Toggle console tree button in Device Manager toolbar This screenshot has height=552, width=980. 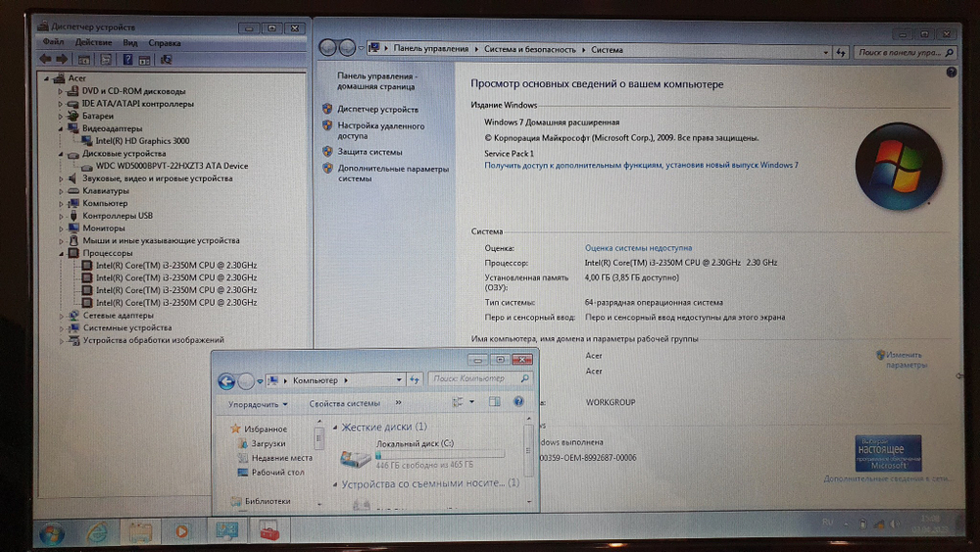point(83,60)
